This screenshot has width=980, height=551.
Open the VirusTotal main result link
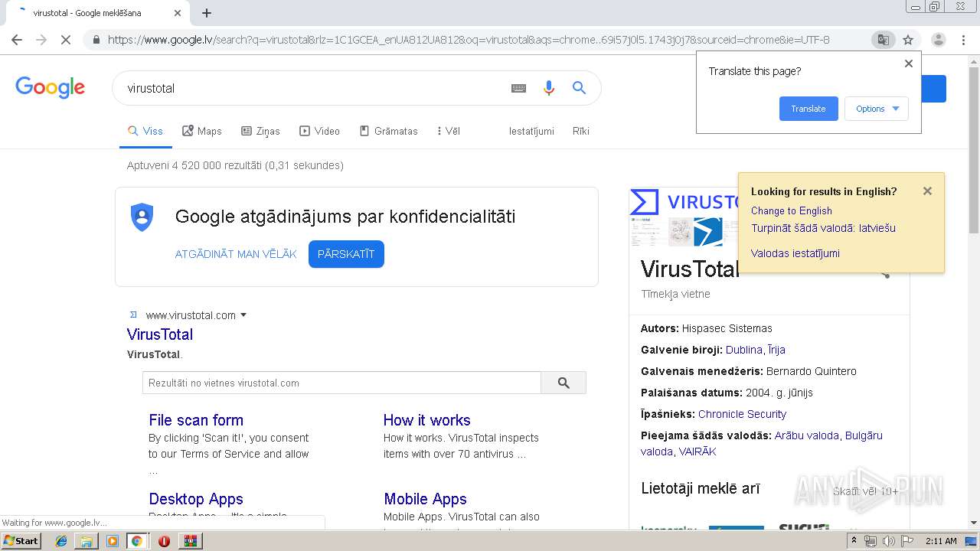[160, 334]
